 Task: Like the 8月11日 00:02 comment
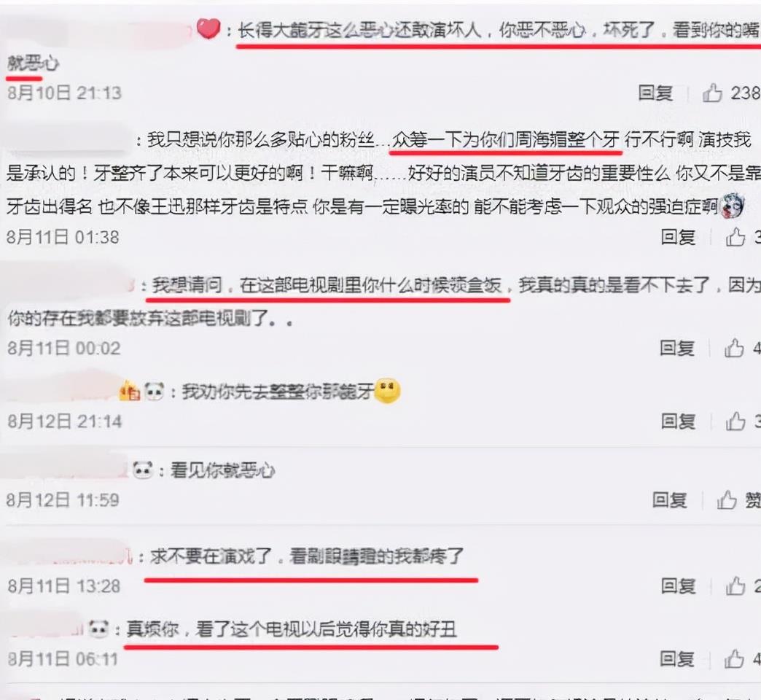pyautogui.click(x=734, y=348)
